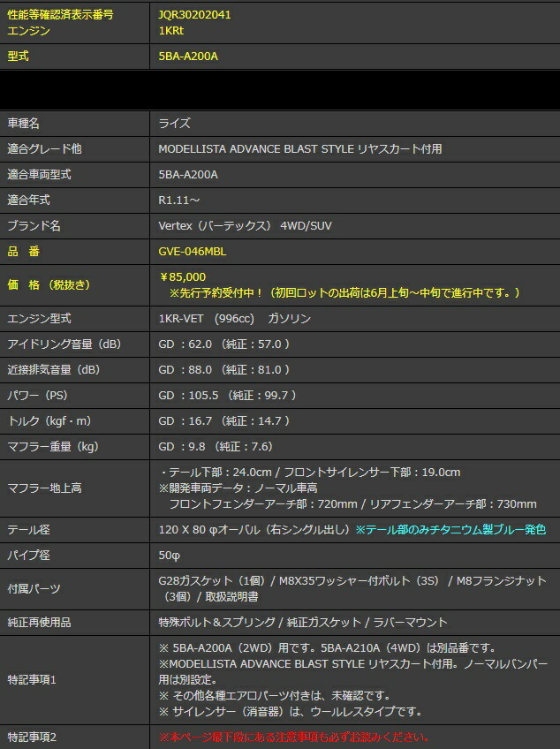
Task: Click the その他各種エアロパーツ note line
Action: (x=275, y=696)
